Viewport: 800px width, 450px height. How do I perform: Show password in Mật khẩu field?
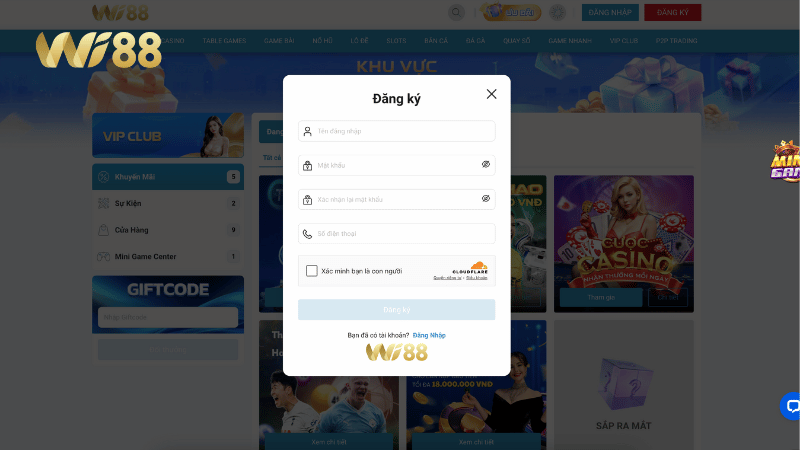pos(486,164)
